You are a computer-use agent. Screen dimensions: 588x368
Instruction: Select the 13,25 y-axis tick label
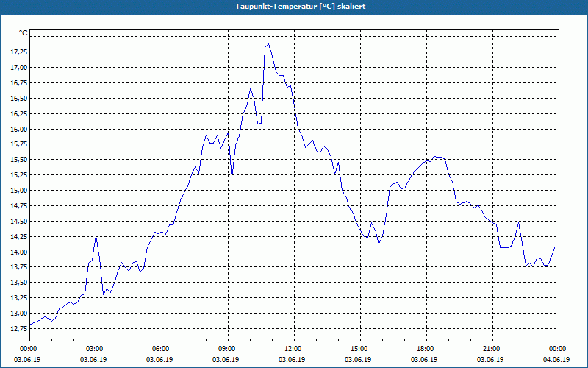pyautogui.click(x=19, y=298)
